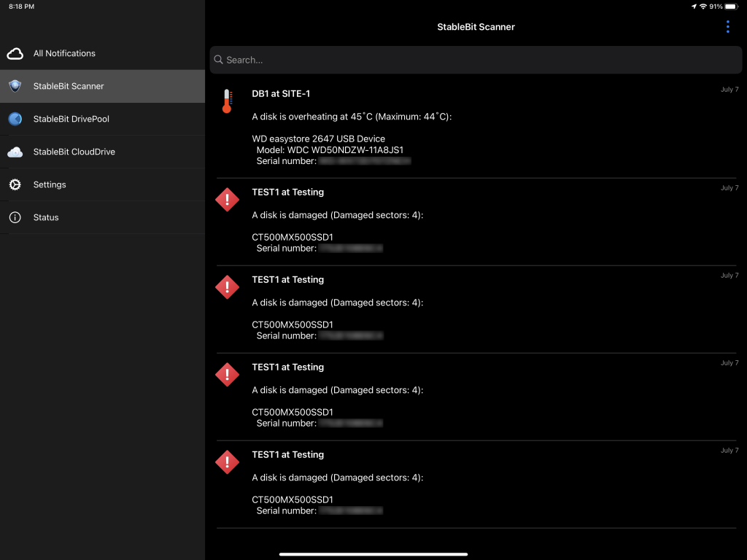The width and height of the screenshot is (747, 560).
Task: Click the magnifier icon in search bar
Action: [219, 60]
